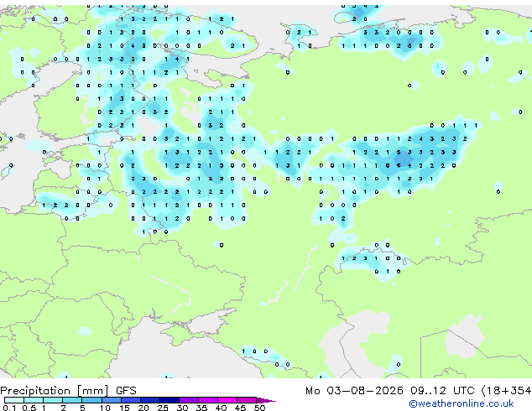This screenshot has width=532, height=411.
Task: Select legend swatch between 5 and 10
Action: tap(91, 400)
